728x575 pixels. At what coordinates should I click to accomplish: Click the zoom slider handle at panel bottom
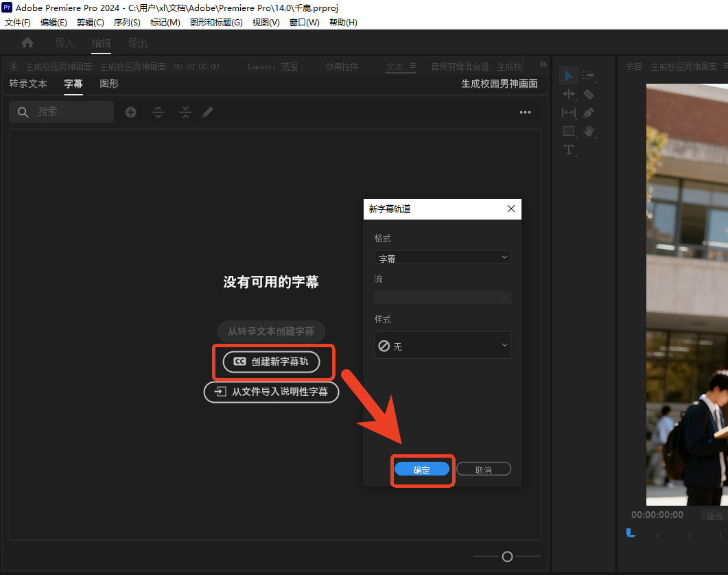tap(507, 556)
